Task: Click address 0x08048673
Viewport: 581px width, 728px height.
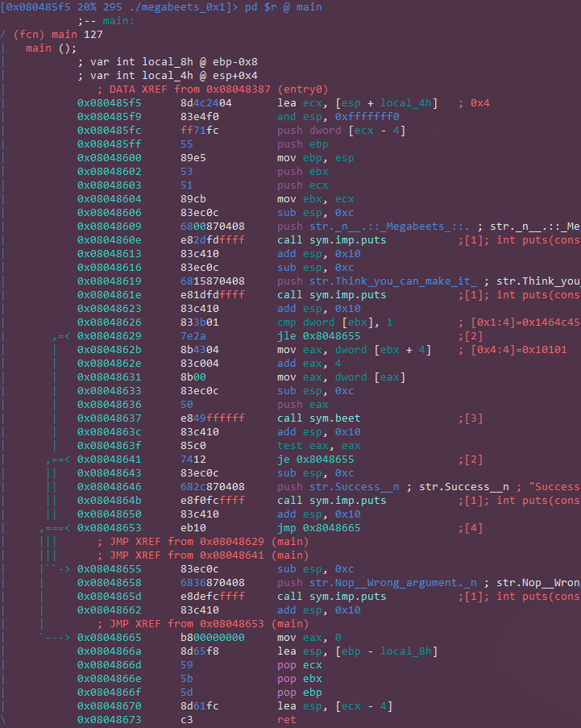Action: (109, 720)
